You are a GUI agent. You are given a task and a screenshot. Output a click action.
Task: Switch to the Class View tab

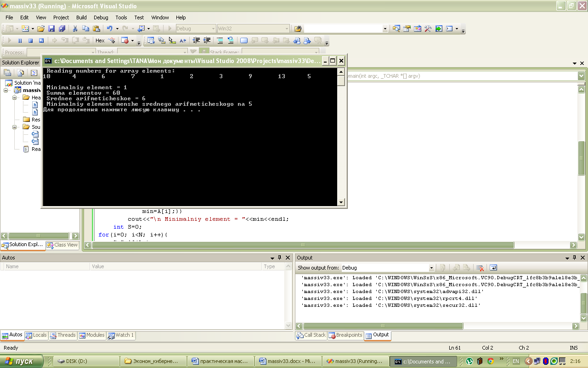tap(62, 245)
